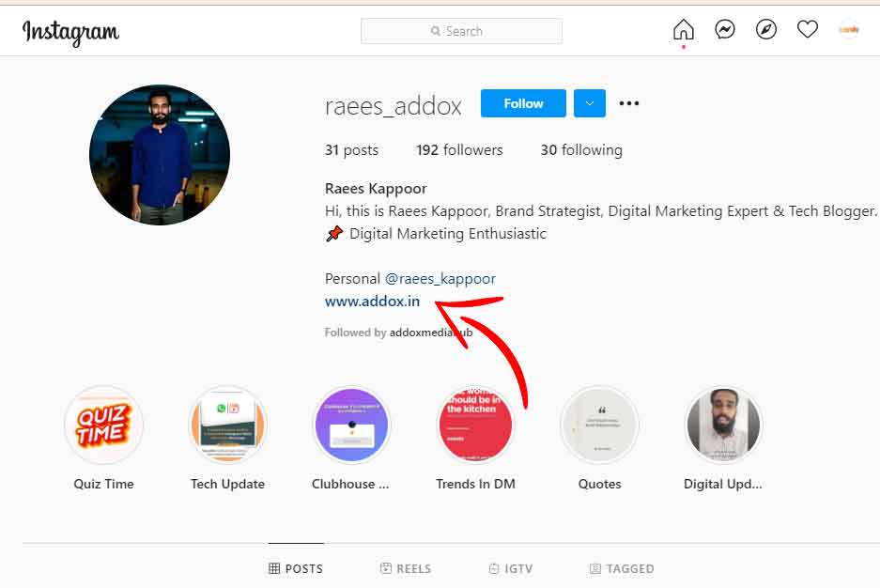Open the Quiz Time story highlight
Viewport: 880px width, 588px height.
pos(104,425)
